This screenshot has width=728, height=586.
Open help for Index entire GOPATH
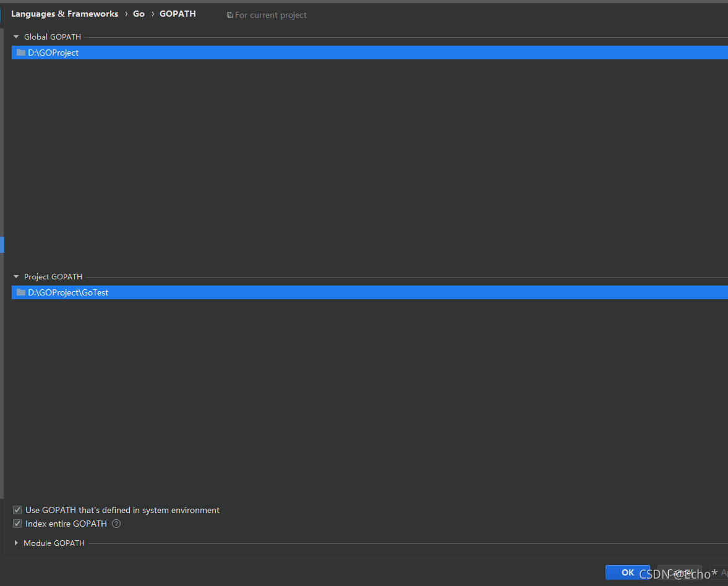[x=116, y=523]
